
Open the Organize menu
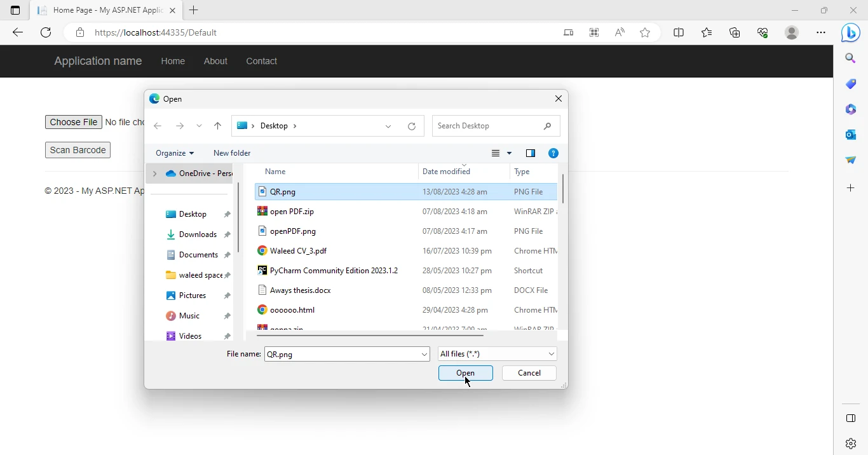[x=175, y=153]
